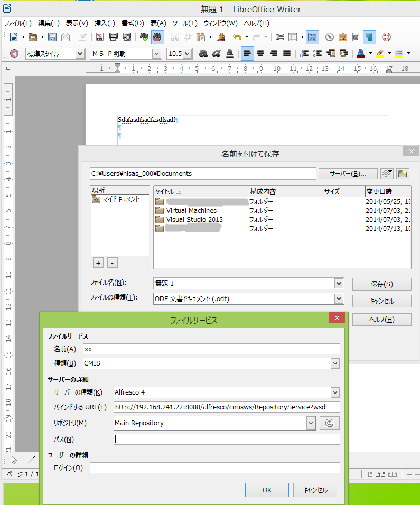Click the New document icon in toolbar
420x505 pixels.
tap(14, 37)
